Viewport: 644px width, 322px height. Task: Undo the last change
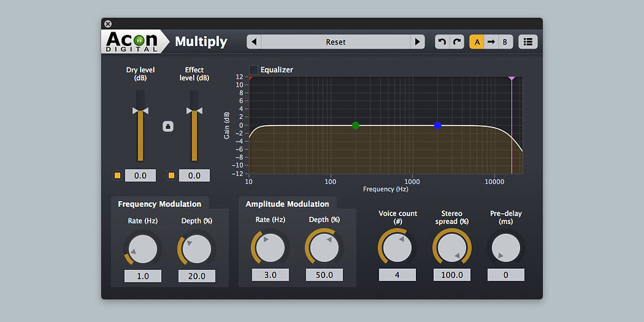click(442, 42)
